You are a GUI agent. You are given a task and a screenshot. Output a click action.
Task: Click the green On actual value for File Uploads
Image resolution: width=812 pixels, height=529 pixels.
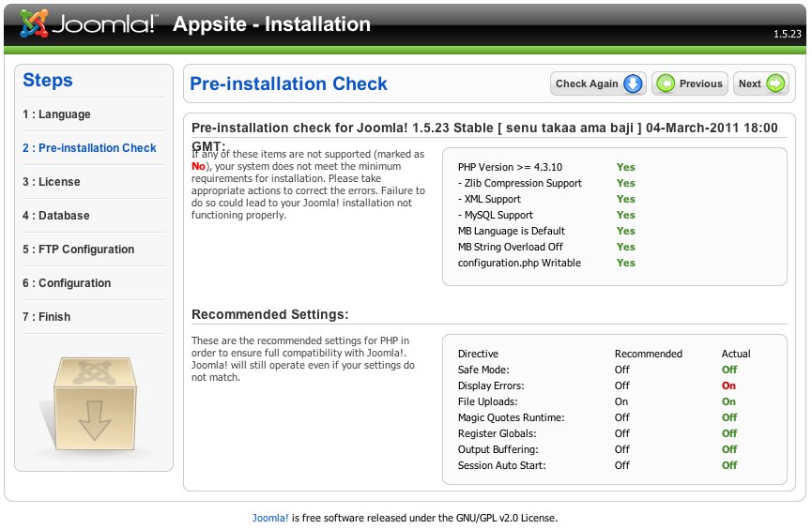coord(728,401)
